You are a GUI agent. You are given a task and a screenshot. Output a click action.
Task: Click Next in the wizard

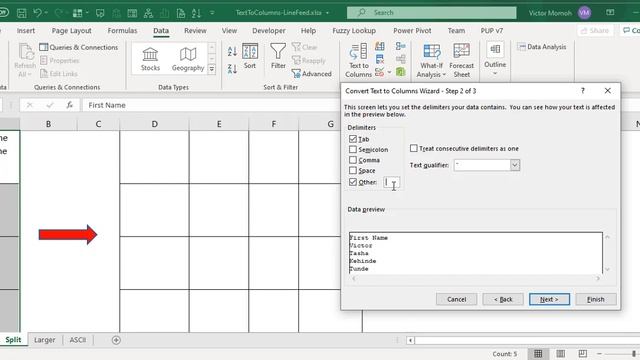point(549,299)
